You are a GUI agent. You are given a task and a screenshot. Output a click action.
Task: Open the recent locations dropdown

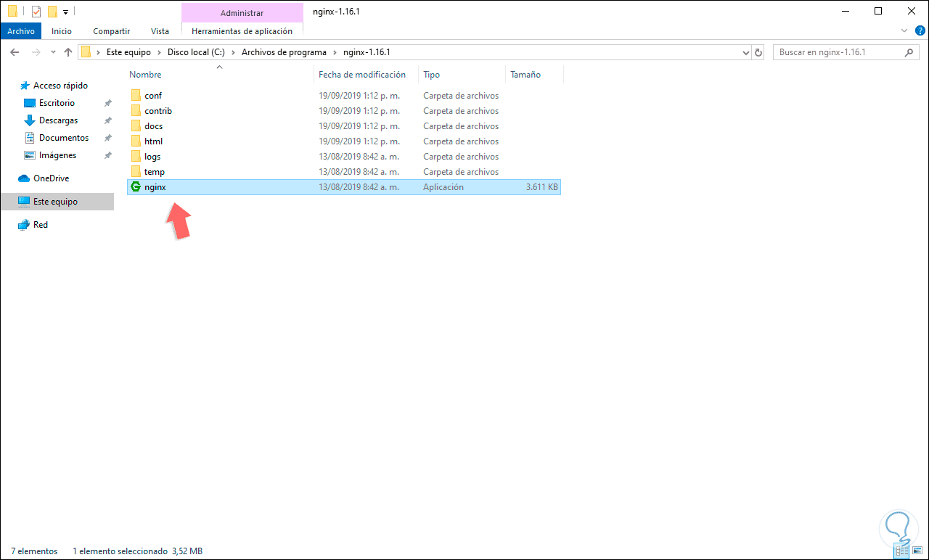(53, 52)
